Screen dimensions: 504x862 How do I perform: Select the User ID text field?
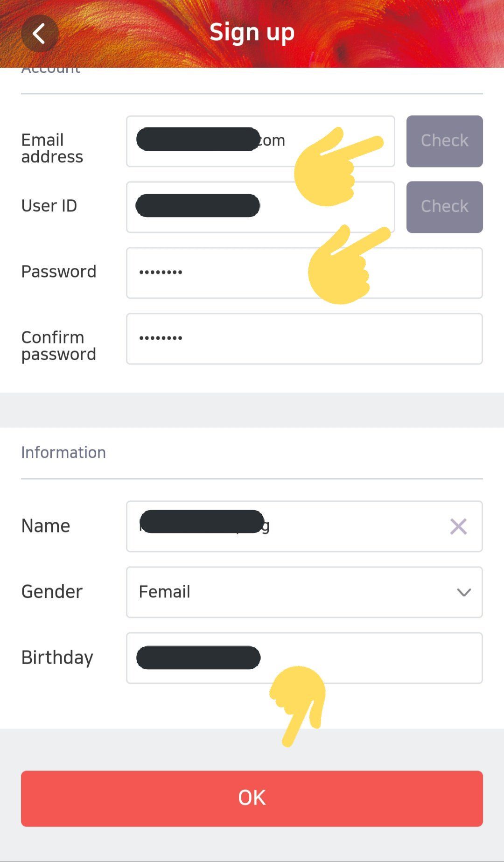click(210, 207)
